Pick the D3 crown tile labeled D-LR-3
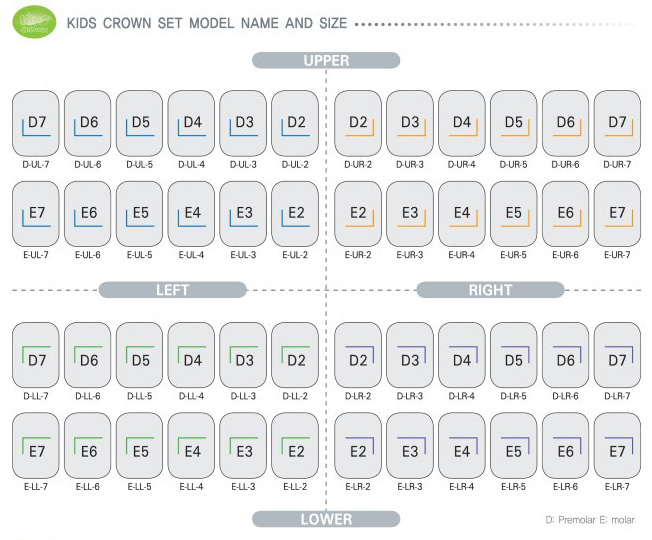Image resolution: width=652 pixels, height=540 pixels. (410, 356)
